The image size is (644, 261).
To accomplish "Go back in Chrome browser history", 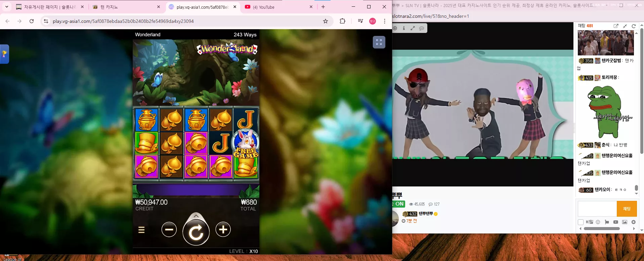I will point(7,21).
